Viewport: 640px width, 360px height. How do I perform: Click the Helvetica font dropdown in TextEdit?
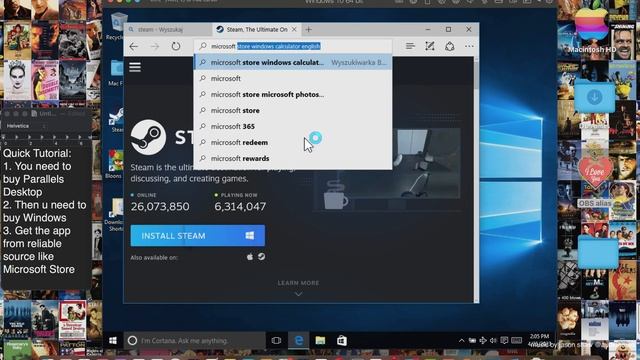point(25,126)
